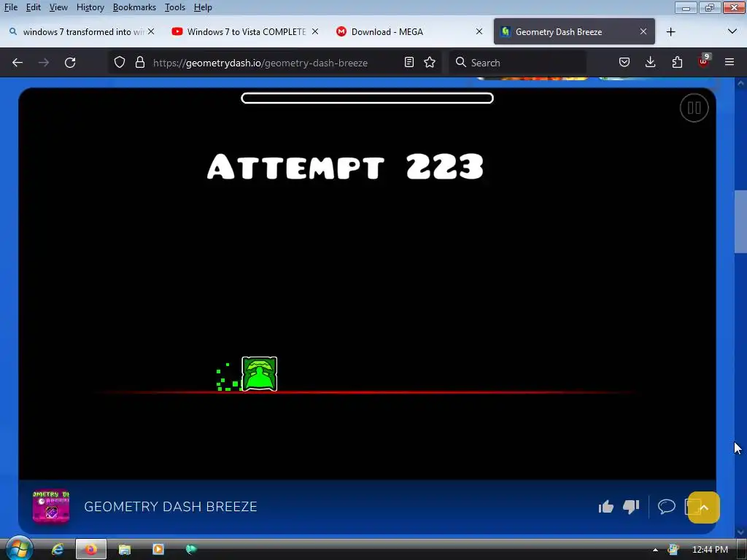Close the windows 7 transformed tab
747x560 pixels.
[x=151, y=31]
